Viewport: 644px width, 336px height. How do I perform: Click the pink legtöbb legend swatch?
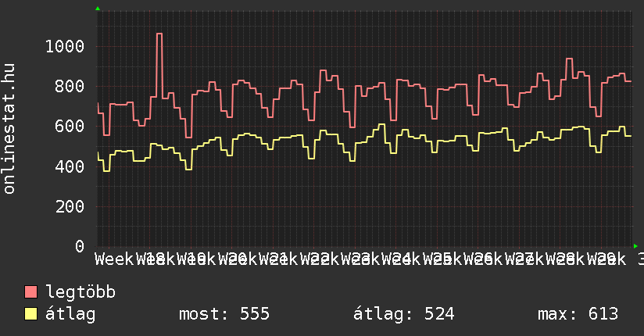[x=30, y=292]
